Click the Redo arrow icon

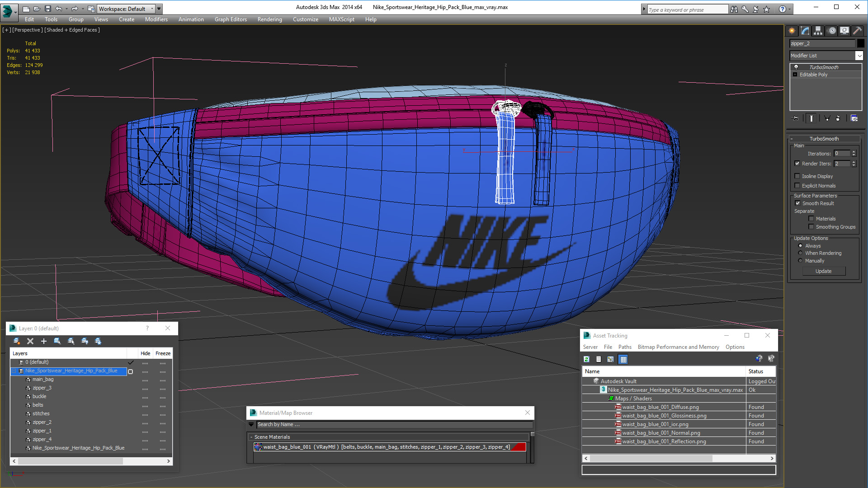75,9
